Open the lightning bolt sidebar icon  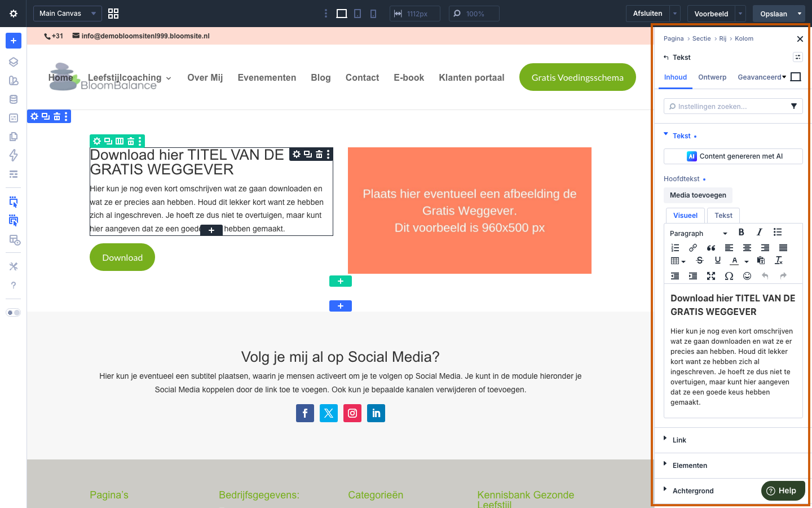click(14, 155)
